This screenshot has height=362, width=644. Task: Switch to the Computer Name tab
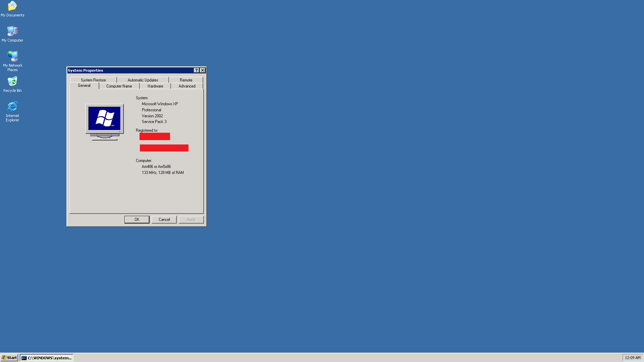119,86
